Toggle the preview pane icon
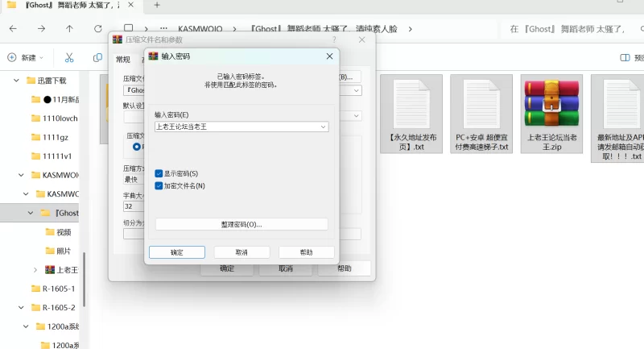Viewport: 644px width, 349px height. (625, 57)
